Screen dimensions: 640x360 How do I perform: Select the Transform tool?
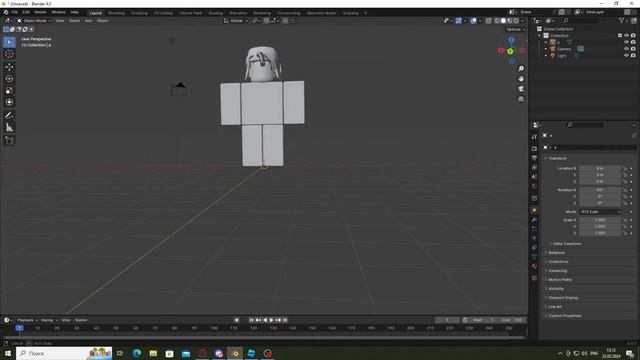[9, 102]
